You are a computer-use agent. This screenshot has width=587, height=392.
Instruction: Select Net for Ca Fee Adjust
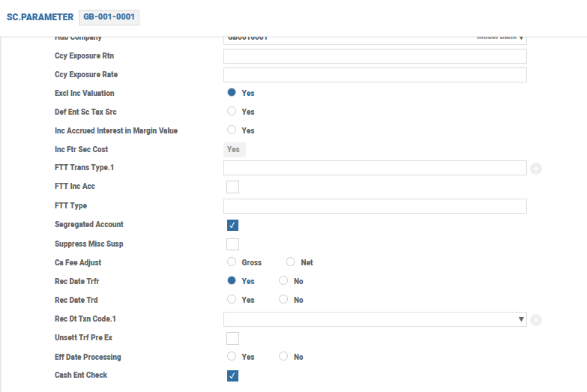point(290,262)
